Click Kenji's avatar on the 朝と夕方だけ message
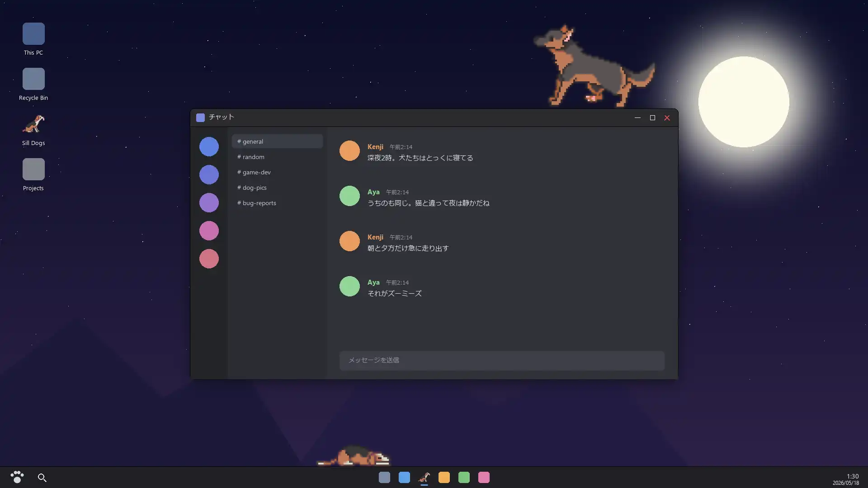Screen dimensions: 868x488 pyautogui.click(x=349, y=241)
